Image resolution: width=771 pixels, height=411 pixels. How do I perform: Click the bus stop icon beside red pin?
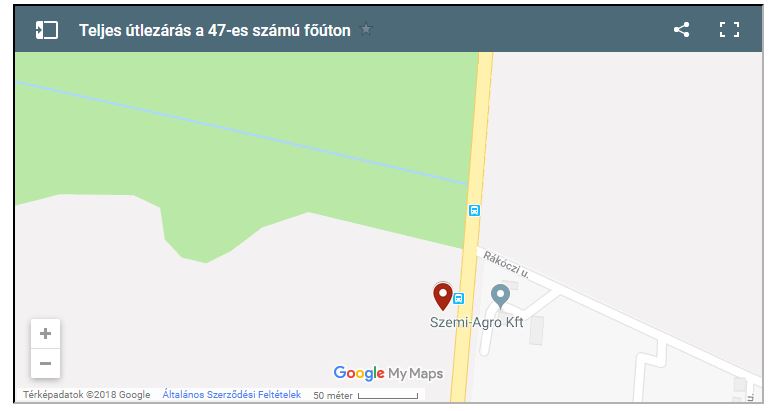(x=458, y=298)
